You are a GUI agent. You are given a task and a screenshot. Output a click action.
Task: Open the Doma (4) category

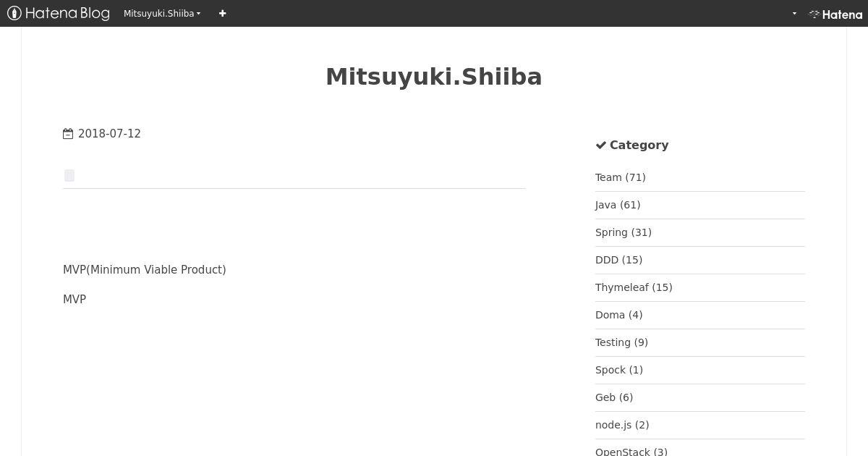click(618, 315)
